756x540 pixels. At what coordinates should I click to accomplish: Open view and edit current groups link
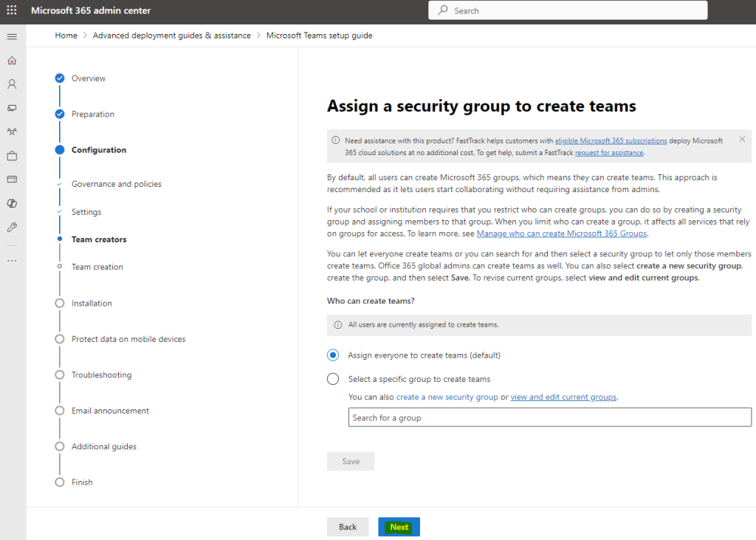[563, 397]
